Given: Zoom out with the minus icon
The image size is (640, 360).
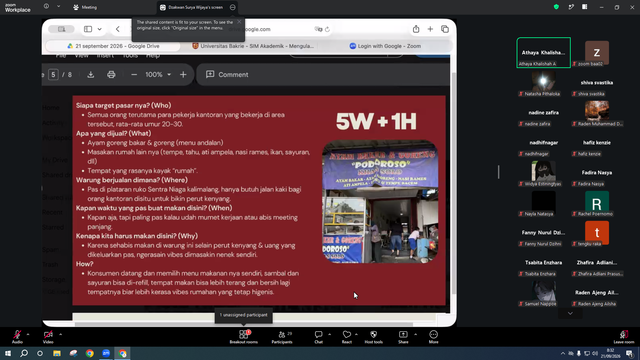Looking at the screenshot, I should click(x=134, y=75).
